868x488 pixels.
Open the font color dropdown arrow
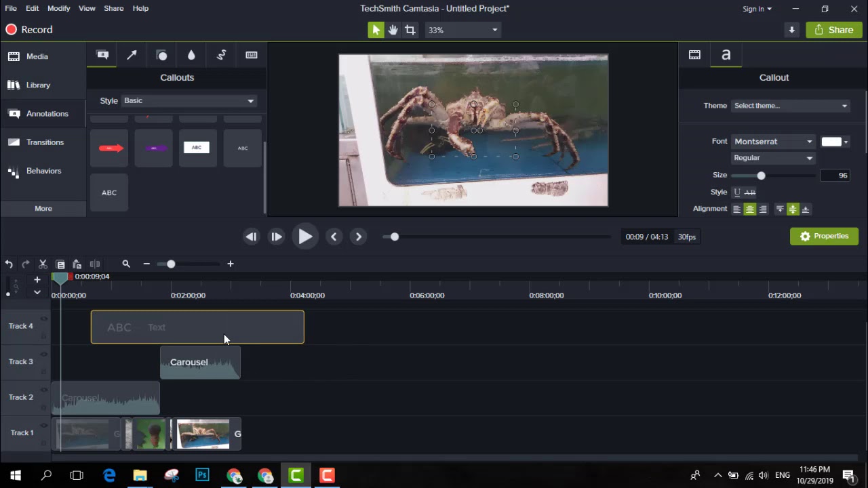click(x=846, y=142)
